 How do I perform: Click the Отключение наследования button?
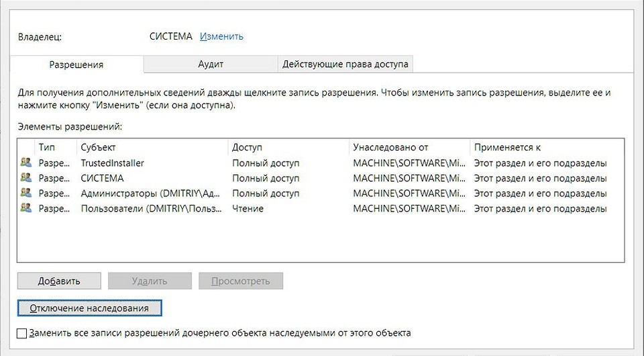[89, 308]
